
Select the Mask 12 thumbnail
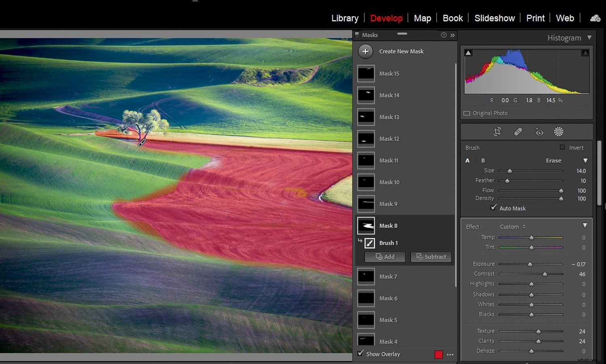pos(366,138)
